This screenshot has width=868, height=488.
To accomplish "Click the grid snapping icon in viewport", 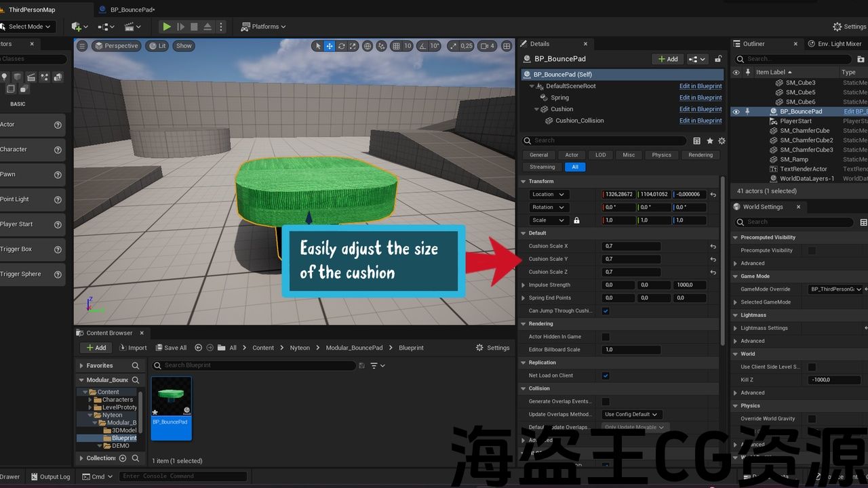I will 397,46.
